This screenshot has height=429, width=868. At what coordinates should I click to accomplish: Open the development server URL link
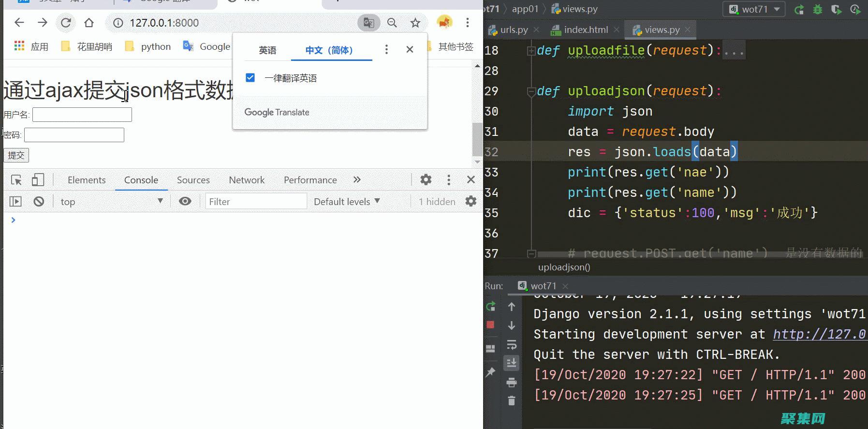819,334
